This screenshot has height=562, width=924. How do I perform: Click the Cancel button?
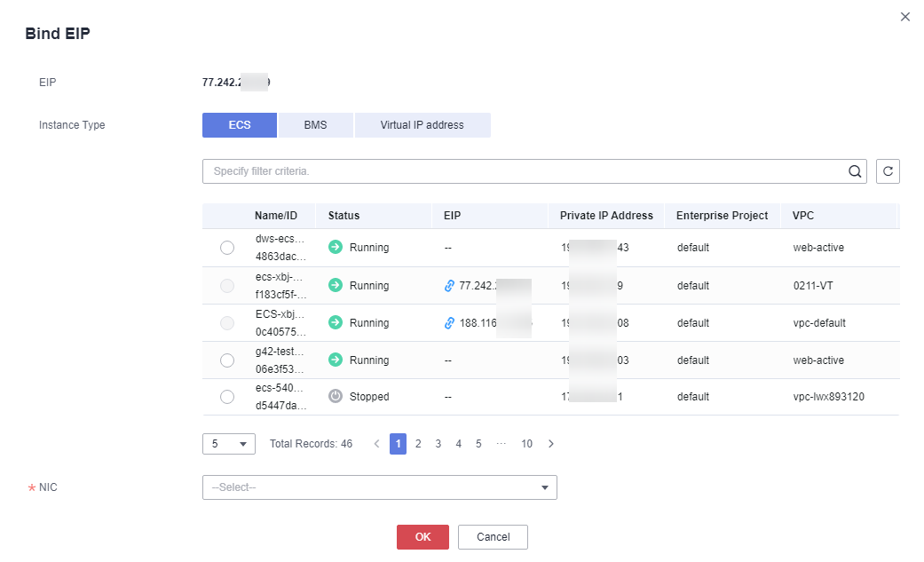click(x=493, y=537)
